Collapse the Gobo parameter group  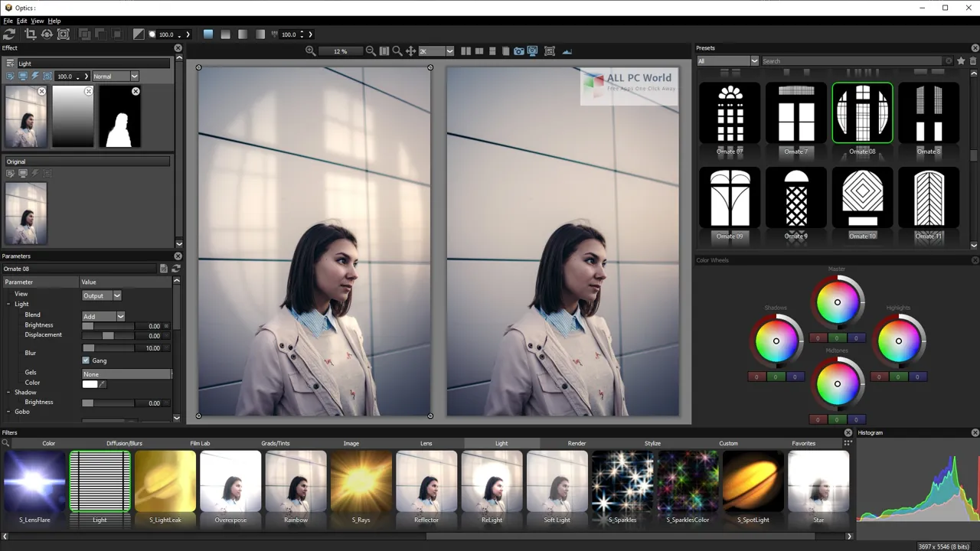pos(8,412)
